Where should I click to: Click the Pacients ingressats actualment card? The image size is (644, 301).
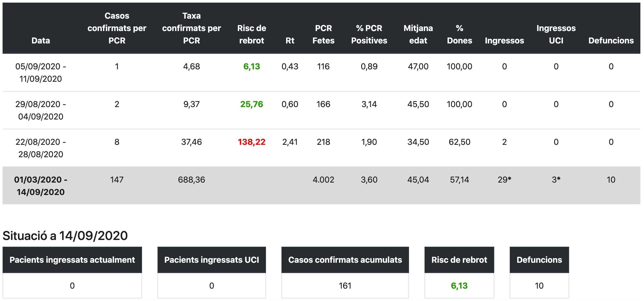pos(72,260)
